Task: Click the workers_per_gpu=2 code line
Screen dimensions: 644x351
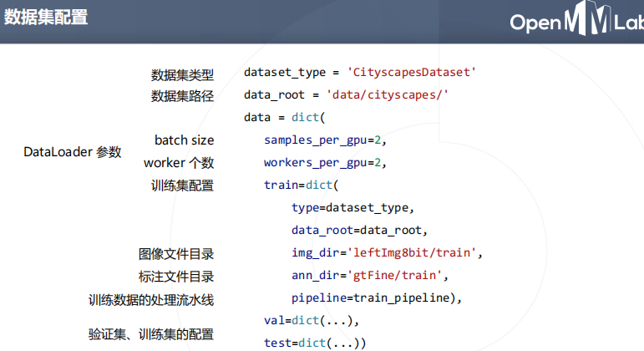Action: [x=325, y=163]
